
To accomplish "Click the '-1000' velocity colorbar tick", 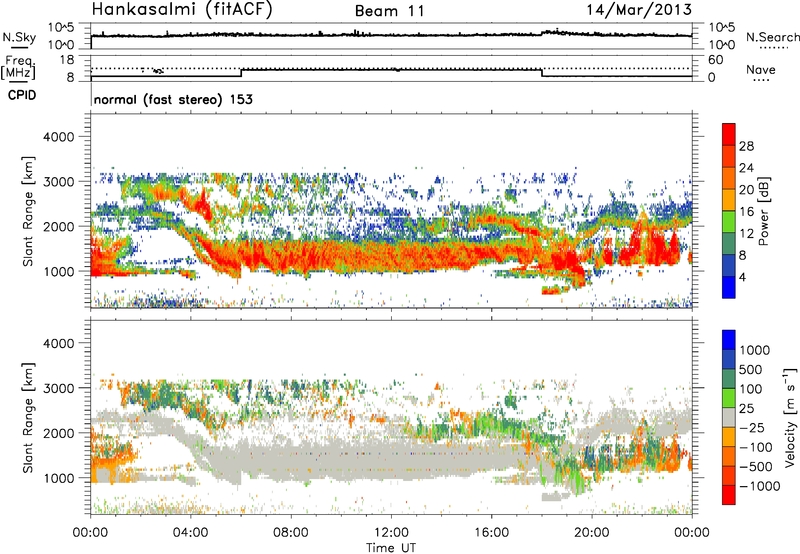I will [x=760, y=486].
